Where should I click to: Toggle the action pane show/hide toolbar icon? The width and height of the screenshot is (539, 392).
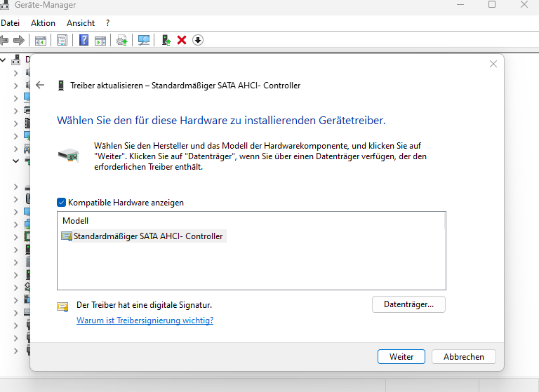pyautogui.click(x=100, y=40)
